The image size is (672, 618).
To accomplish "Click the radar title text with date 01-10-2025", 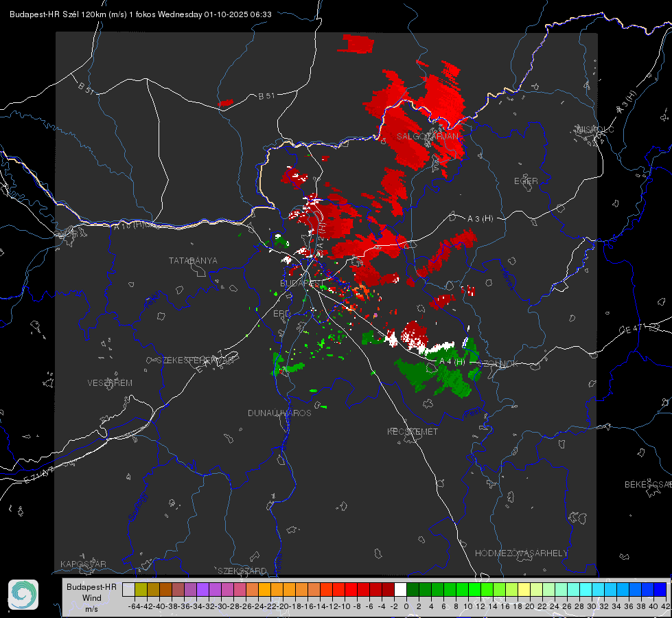I will point(141,14).
